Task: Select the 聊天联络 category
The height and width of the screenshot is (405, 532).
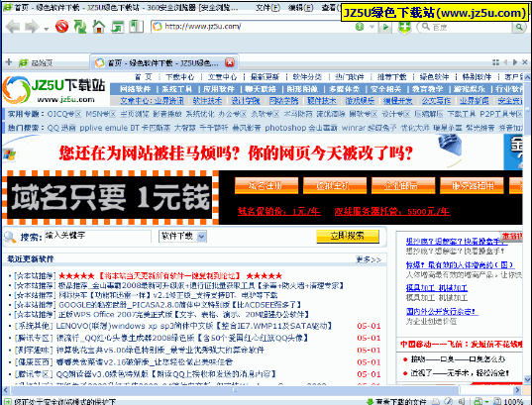Action: pyautogui.click(x=261, y=89)
